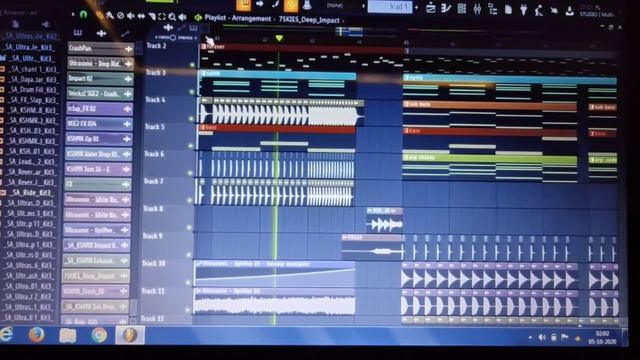Select the Paint brush tool
The image size is (640, 360).
(110, 16)
